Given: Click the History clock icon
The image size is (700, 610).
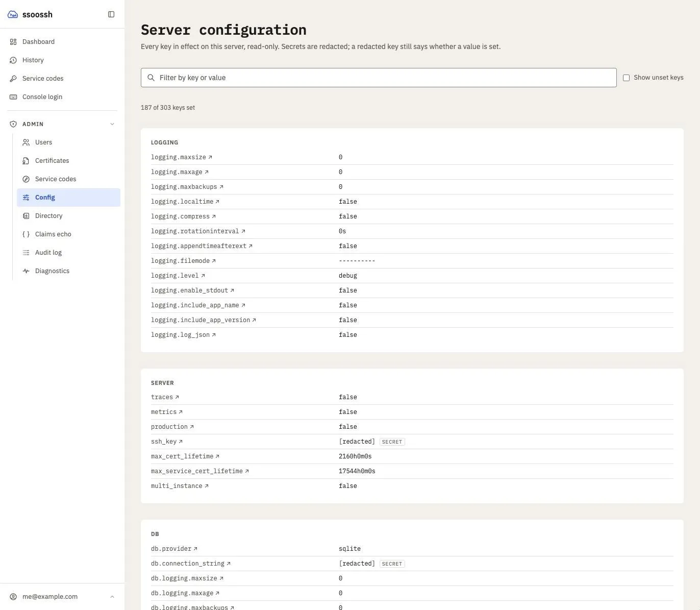Looking at the screenshot, I should (x=13, y=60).
